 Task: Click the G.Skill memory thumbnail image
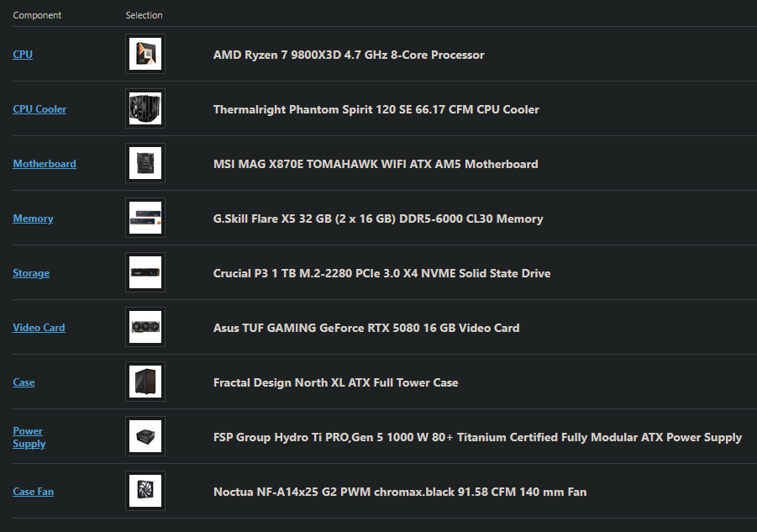pyautogui.click(x=145, y=217)
